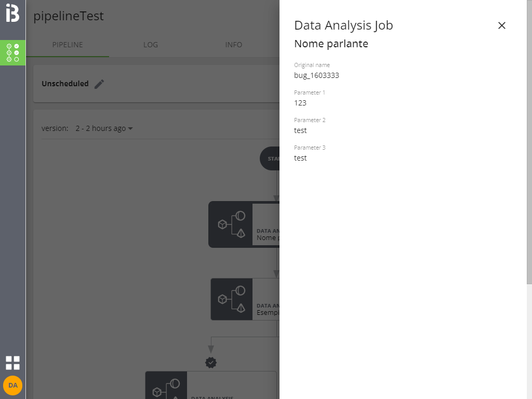Click the checkmark badge between pipeline nodes
The image size is (532, 399).
211,363
